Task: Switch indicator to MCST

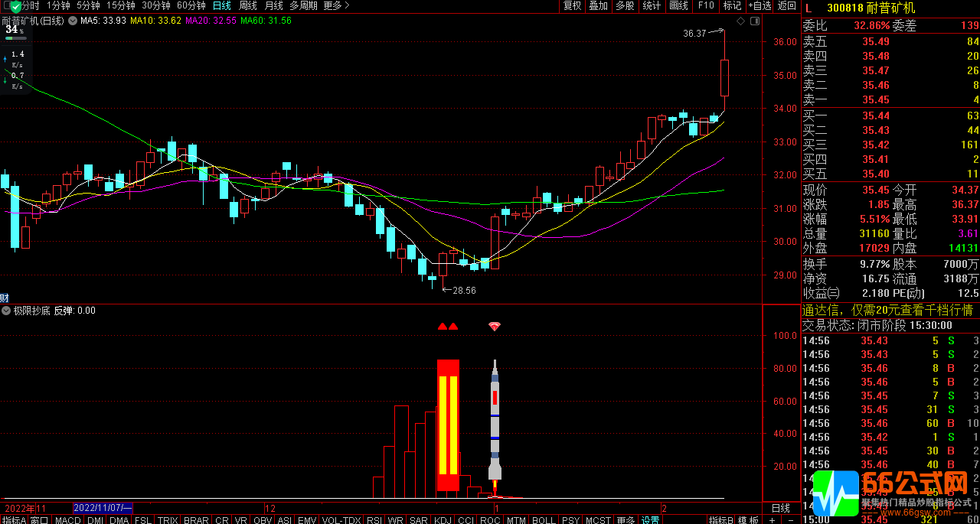Action: pos(597,520)
